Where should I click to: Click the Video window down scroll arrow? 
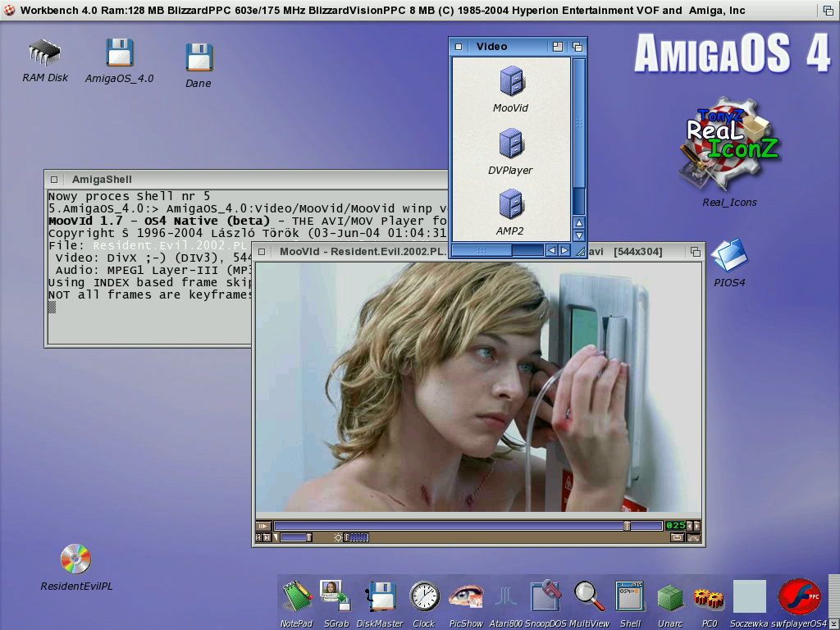(x=578, y=235)
